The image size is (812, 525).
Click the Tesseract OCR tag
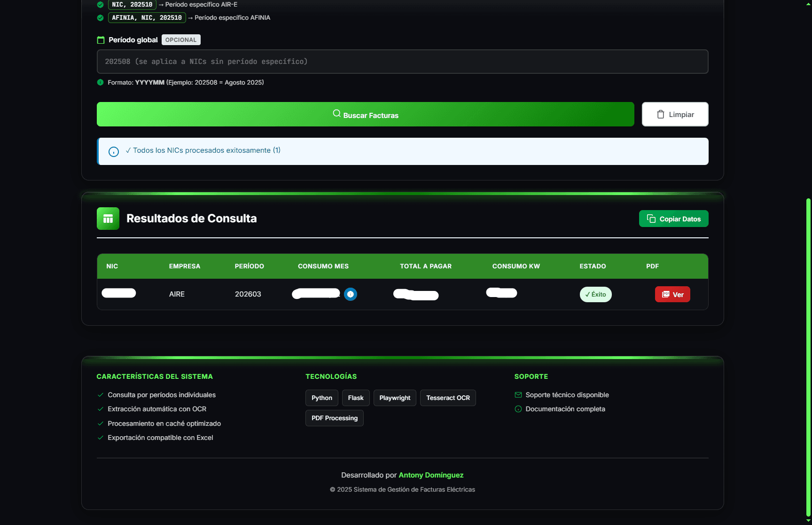coord(448,398)
